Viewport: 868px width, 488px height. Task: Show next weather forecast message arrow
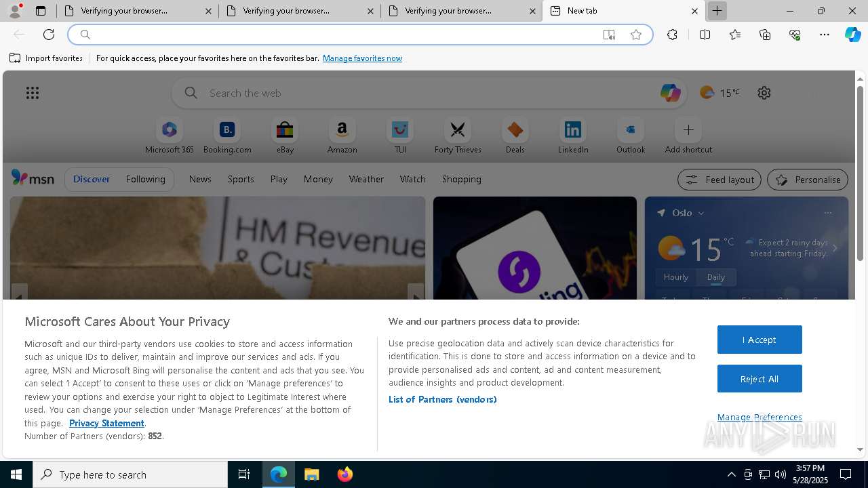pyautogui.click(x=835, y=248)
